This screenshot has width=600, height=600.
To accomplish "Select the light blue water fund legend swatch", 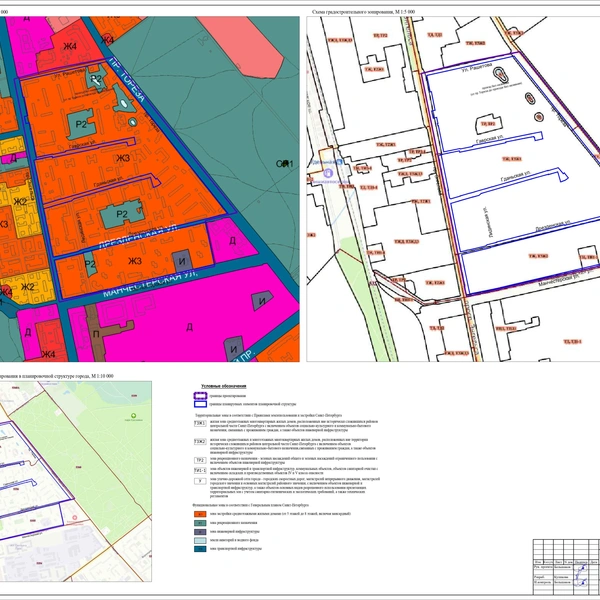I will 200,540.
